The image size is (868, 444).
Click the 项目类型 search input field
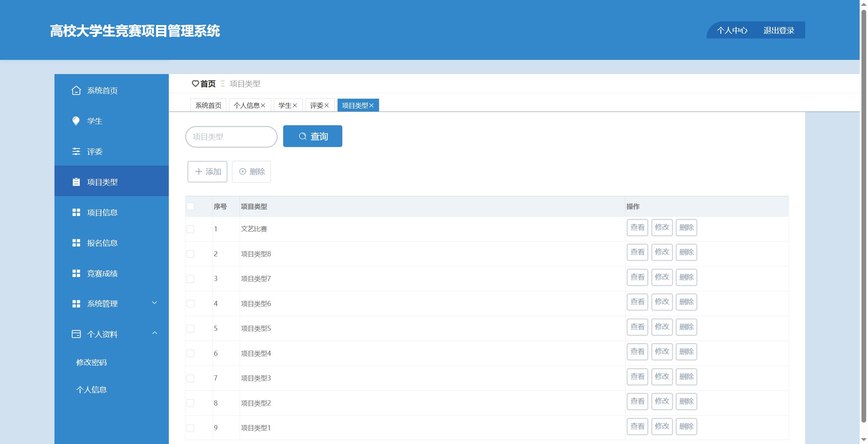231,137
